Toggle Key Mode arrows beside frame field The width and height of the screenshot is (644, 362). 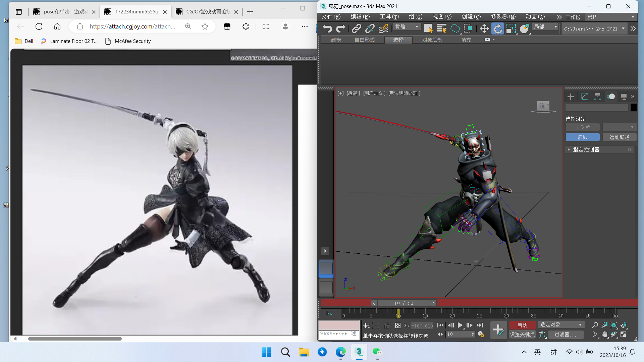pos(440,334)
